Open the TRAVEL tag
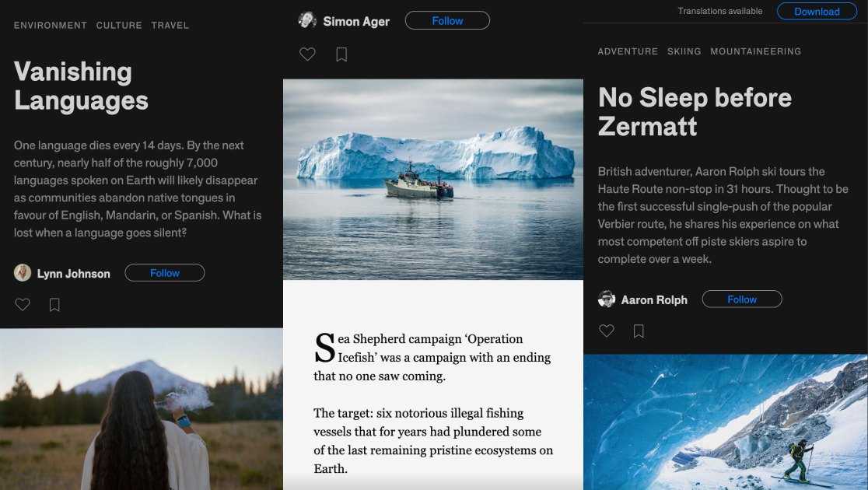Screen dimensions: 868x490 point(170,26)
